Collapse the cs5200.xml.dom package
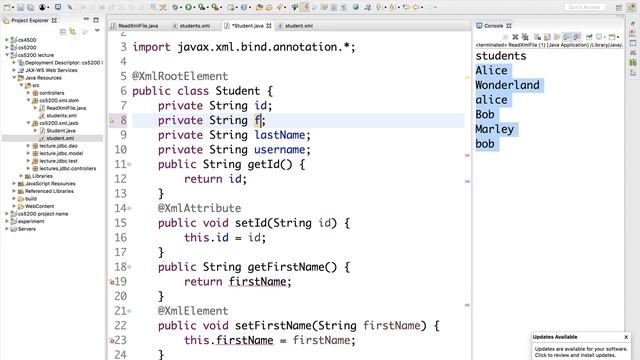The image size is (640, 360). pyautogui.click(x=29, y=100)
